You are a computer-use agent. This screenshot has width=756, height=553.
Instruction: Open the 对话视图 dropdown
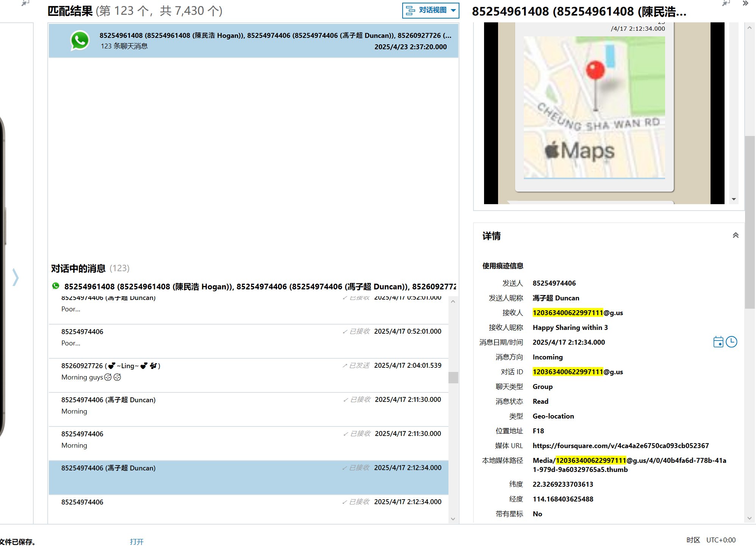(x=431, y=11)
